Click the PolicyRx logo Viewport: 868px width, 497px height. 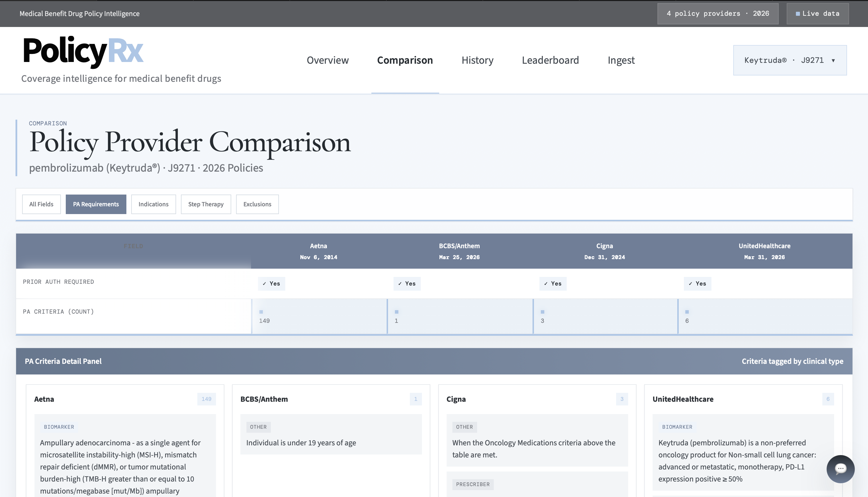pyautogui.click(x=83, y=51)
